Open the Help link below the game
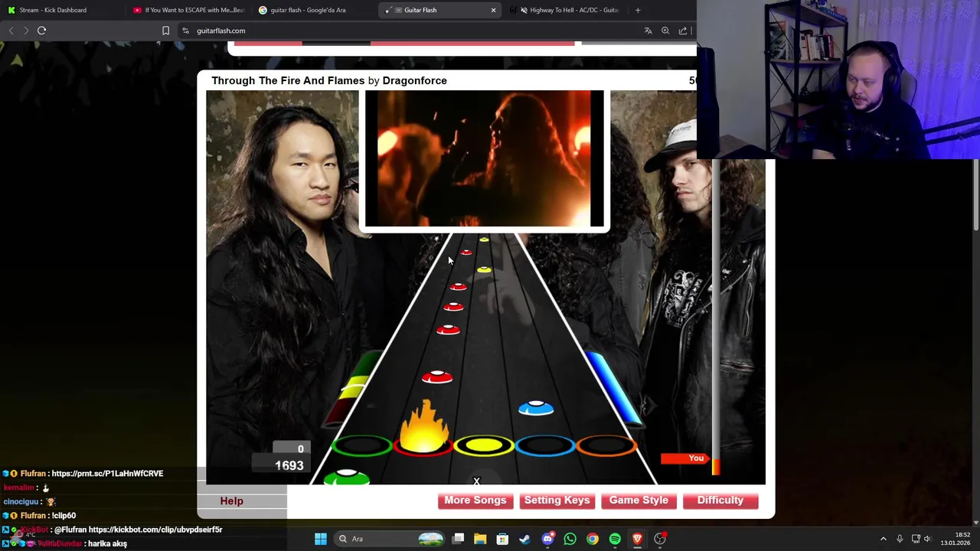 tap(231, 500)
